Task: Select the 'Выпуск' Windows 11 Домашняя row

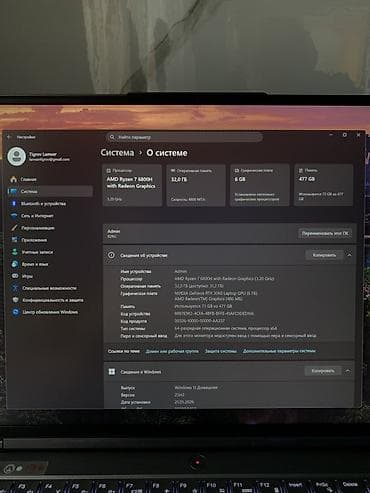Action: [x=169, y=388]
